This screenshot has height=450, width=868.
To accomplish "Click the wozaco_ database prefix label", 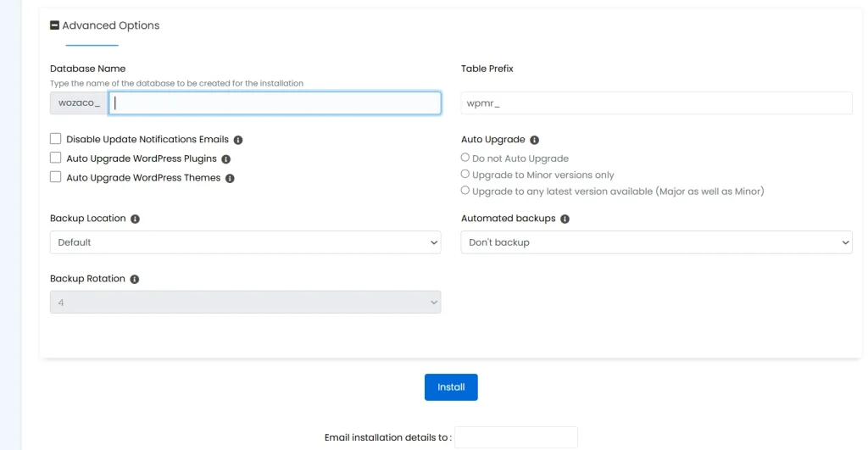I will pos(79,103).
